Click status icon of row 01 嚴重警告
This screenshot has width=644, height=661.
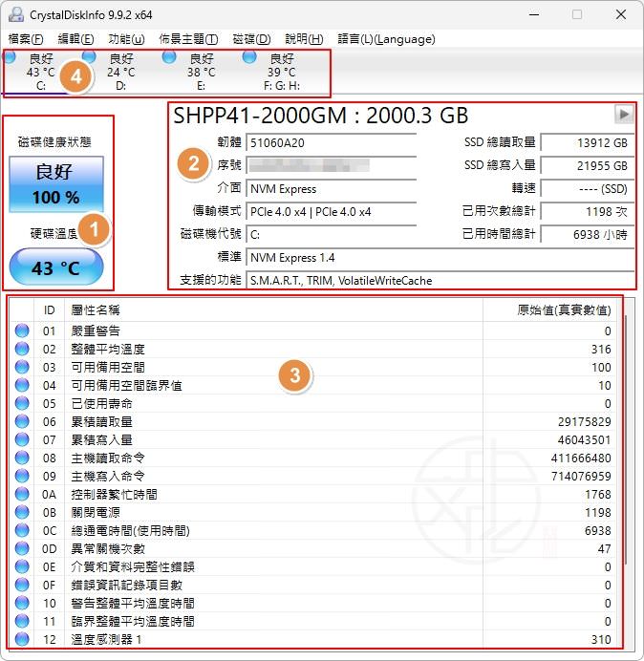(x=22, y=330)
